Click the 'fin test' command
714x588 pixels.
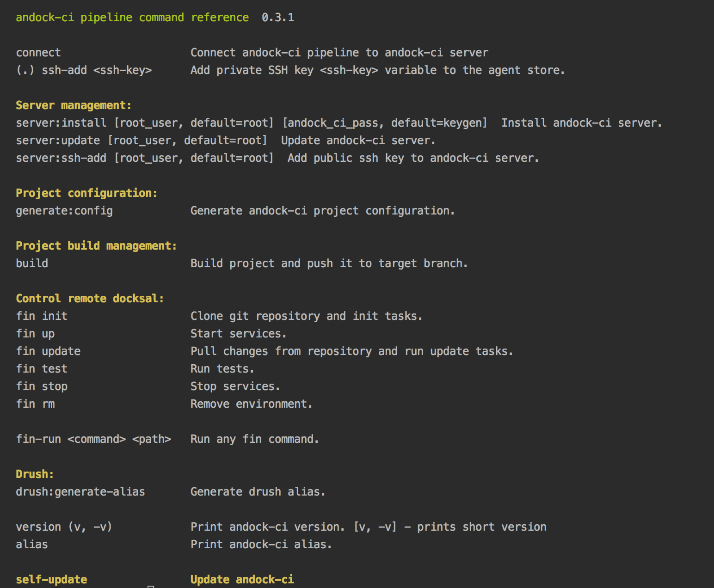click(42, 369)
